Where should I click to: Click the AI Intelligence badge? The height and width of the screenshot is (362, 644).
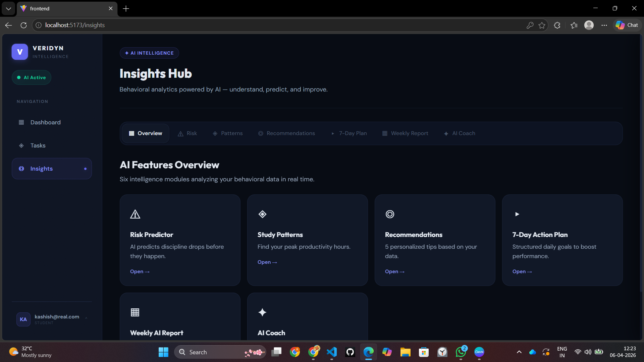(149, 53)
